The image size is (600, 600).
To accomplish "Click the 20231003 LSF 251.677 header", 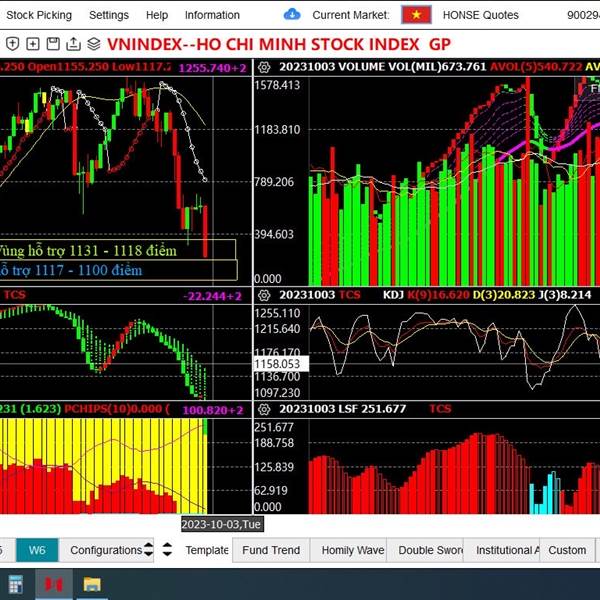I will tap(342, 409).
